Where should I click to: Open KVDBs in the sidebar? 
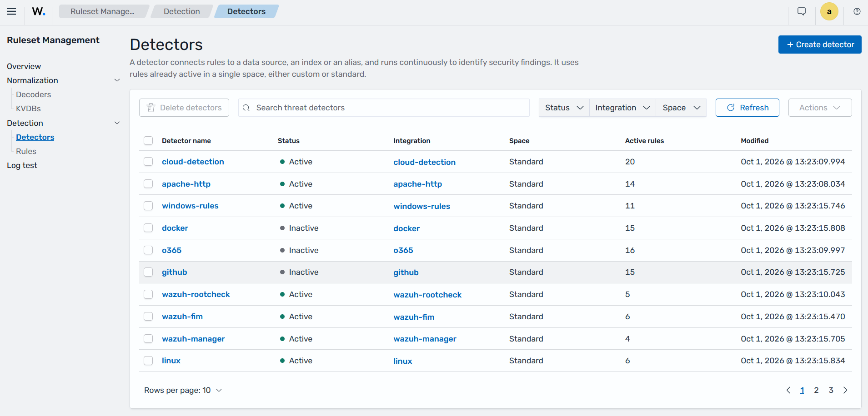coord(28,109)
